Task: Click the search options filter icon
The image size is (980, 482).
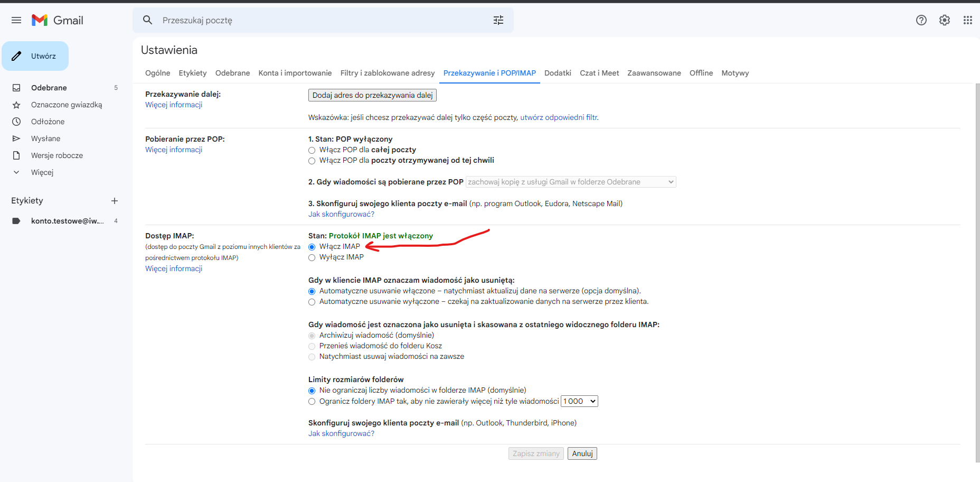Action: click(x=498, y=20)
